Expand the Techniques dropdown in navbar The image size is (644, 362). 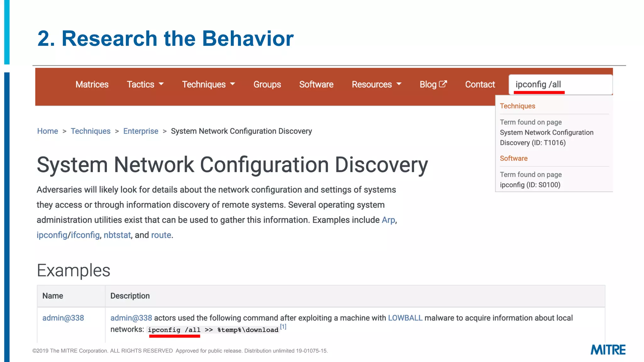[208, 84]
